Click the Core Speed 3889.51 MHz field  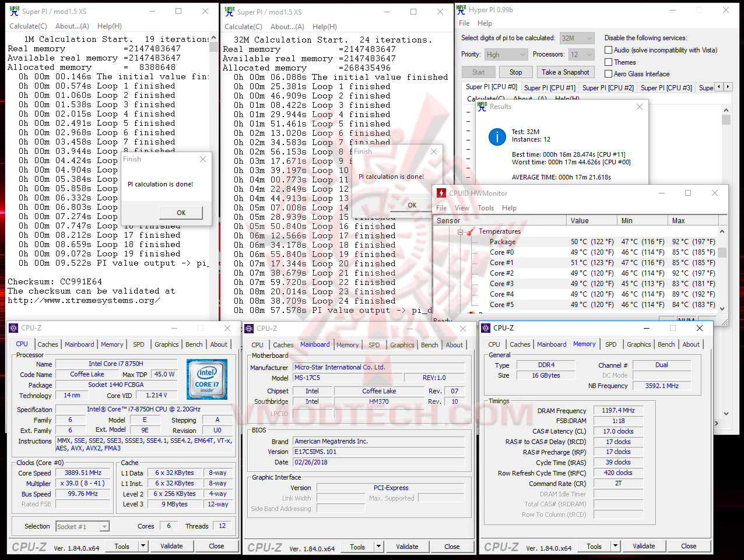[83, 473]
